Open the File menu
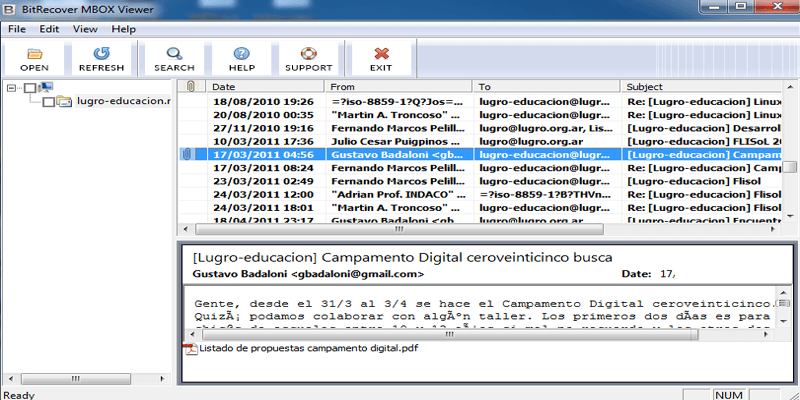This screenshot has width=800, height=400. pos(17,29)
